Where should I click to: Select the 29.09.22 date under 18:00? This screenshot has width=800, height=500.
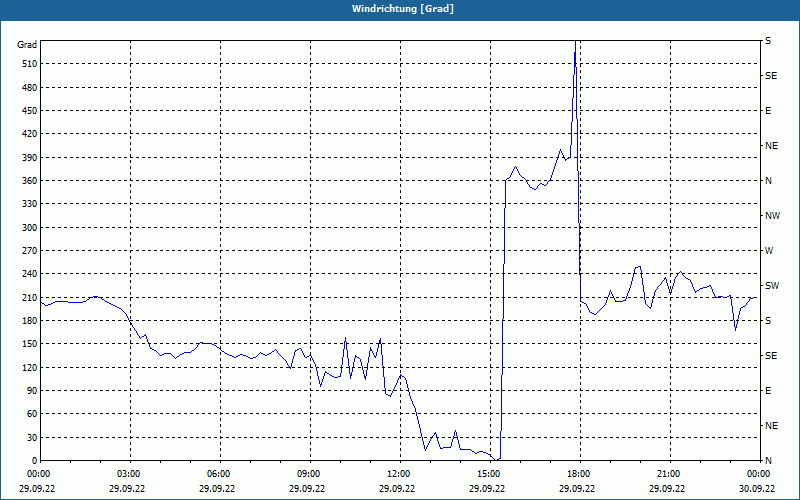[577, 488]
